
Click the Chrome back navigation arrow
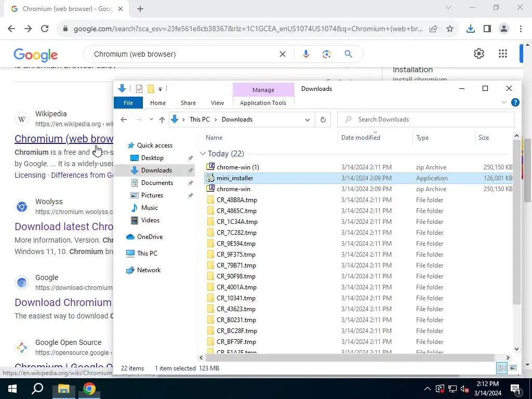[x=11, y=29]
